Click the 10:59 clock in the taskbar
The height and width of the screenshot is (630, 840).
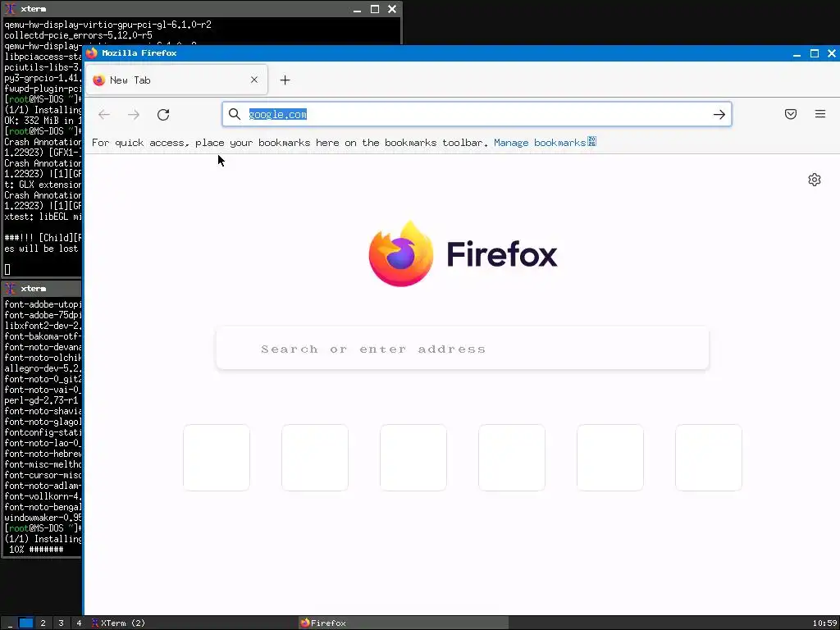coord(824,623)
